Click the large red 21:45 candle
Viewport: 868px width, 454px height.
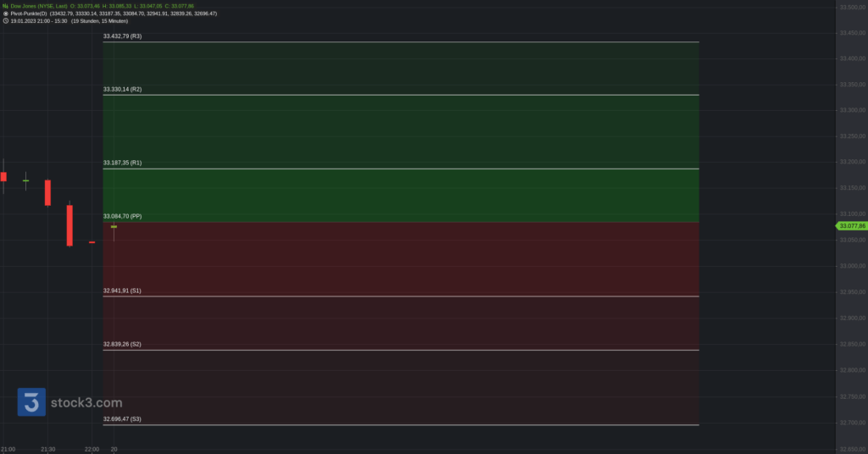click(x=70, y=225)
